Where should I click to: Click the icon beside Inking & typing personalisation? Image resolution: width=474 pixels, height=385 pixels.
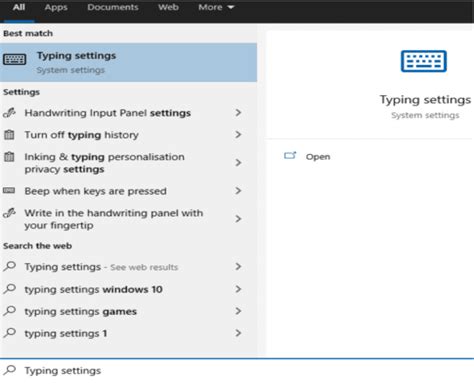[9, 156]
